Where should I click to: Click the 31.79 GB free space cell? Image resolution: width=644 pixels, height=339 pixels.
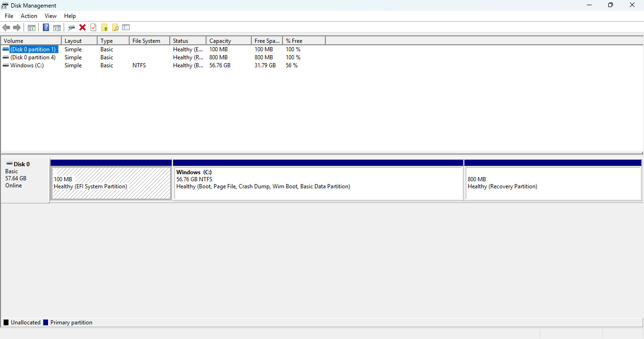coord(265,65)
